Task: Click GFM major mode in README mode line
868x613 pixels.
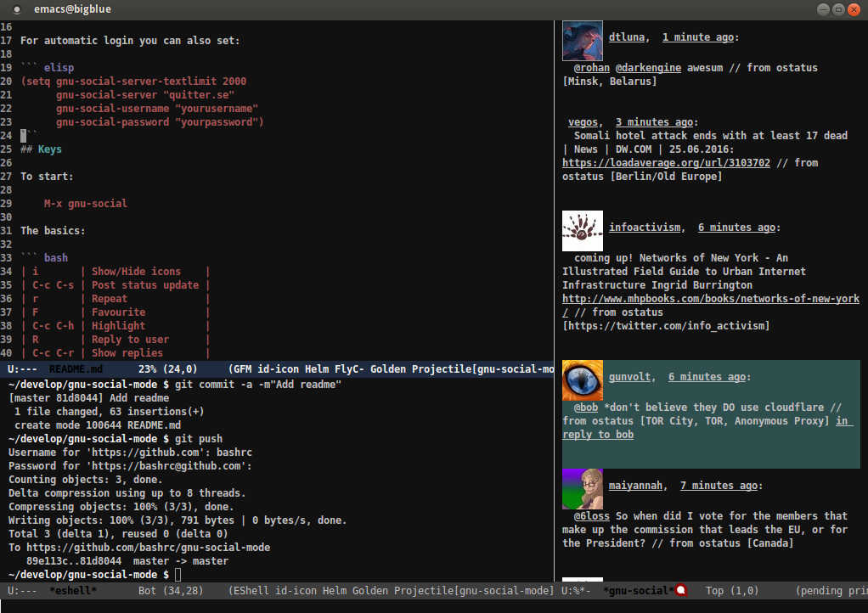Action: point(242,369)
